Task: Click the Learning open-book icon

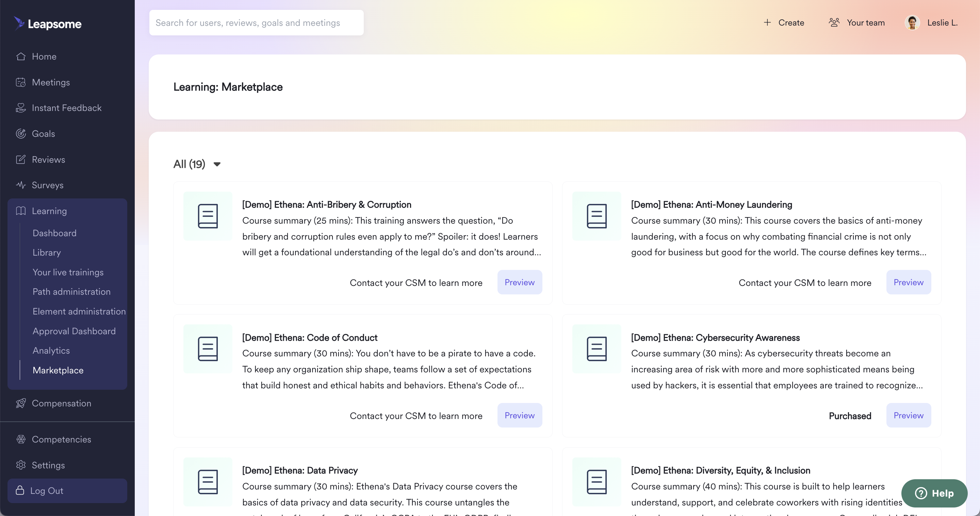Action: 21,211
